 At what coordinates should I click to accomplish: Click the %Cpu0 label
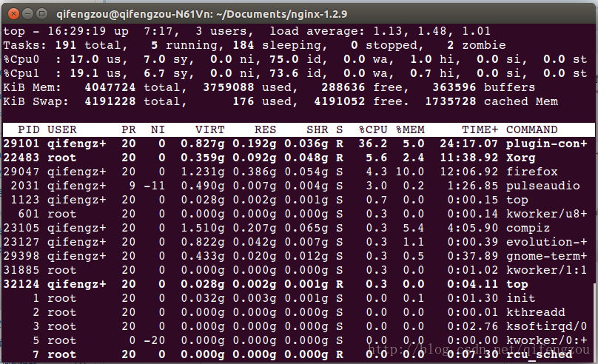click(21, 59)
